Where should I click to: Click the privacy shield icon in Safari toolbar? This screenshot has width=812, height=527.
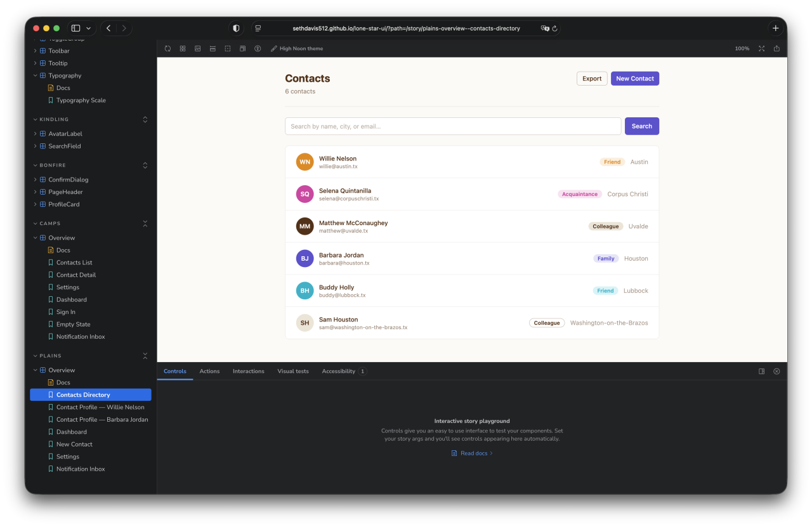coord(235,28)
